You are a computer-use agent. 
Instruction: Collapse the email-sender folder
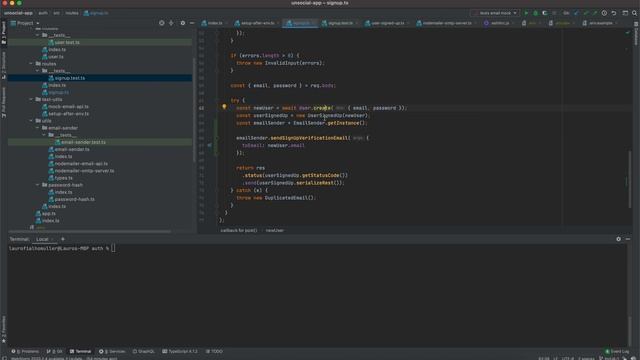point(38,128)
